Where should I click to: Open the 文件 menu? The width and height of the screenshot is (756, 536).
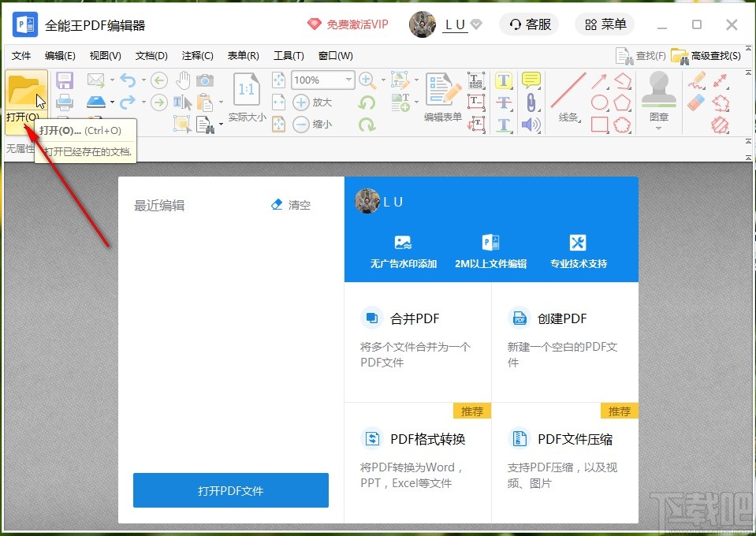21,56
